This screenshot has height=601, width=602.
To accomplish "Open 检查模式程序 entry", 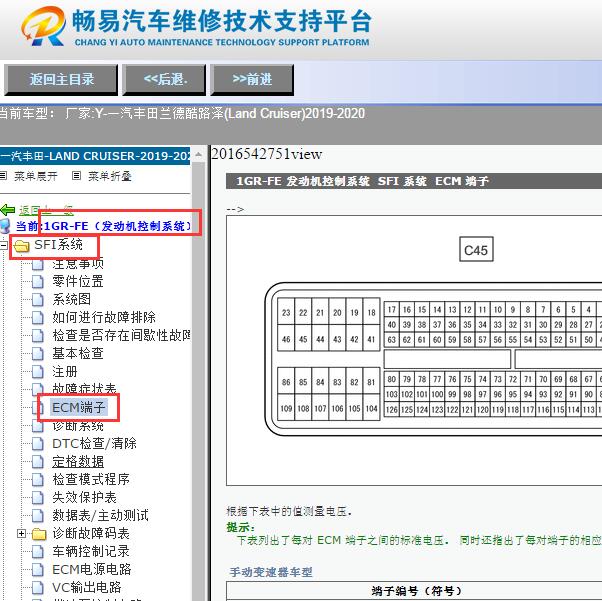I will point(91,480).
